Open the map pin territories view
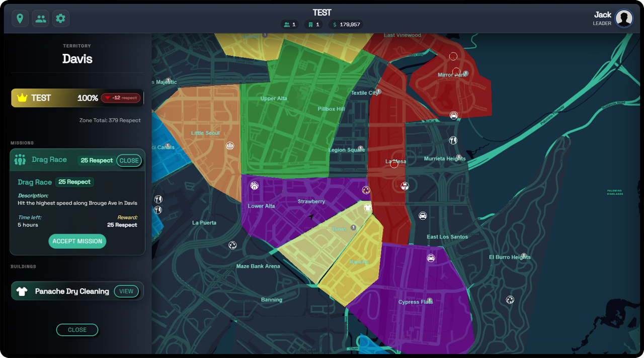The width and height of the screenshot is (644, 358). [20, 19]
